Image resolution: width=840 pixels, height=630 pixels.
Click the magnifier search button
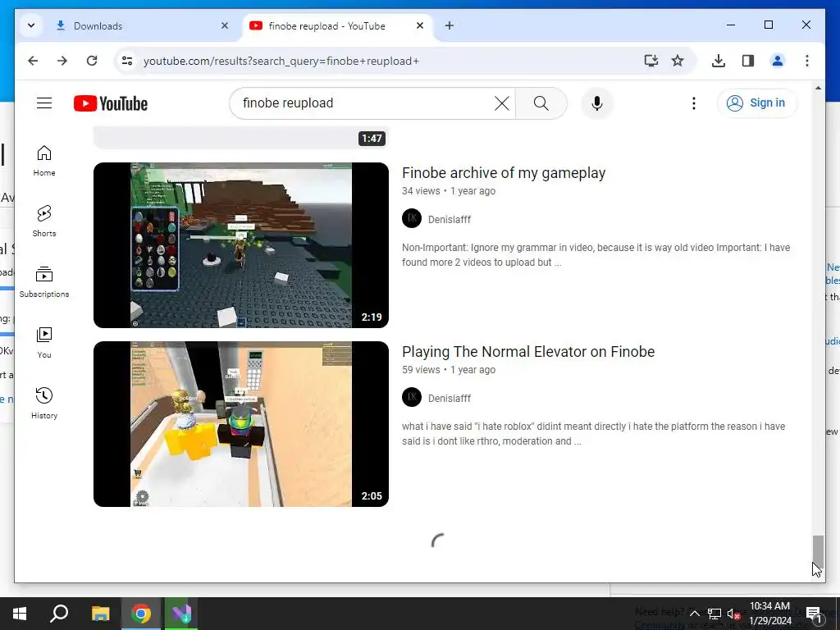[541, 103]
